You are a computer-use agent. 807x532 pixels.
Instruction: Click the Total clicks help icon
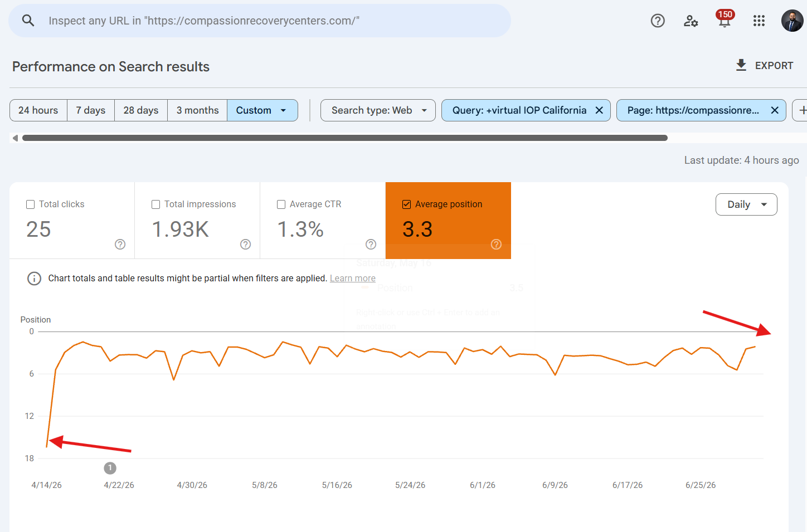[120, 244]
